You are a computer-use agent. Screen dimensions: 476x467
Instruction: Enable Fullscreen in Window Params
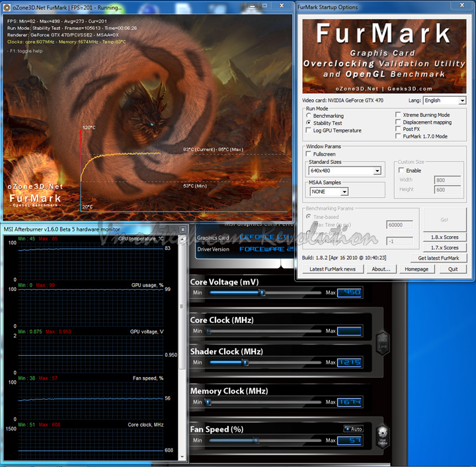point(309,154)
